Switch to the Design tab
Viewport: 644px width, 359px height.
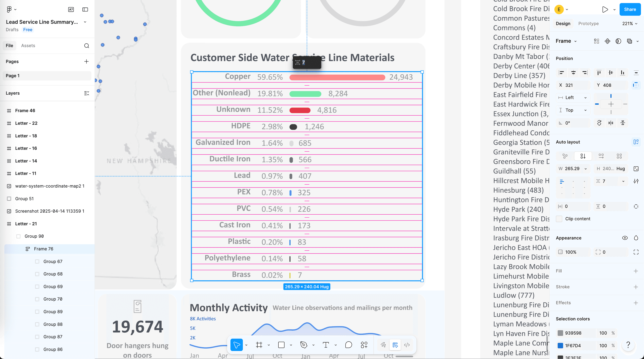[x=563, y=24]
